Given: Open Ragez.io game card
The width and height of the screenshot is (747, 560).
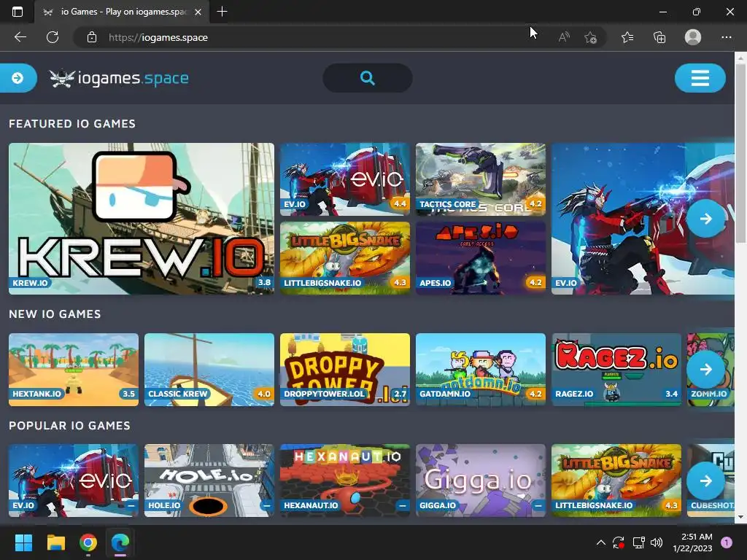Looking at the screenshot, I should [616, 370].
